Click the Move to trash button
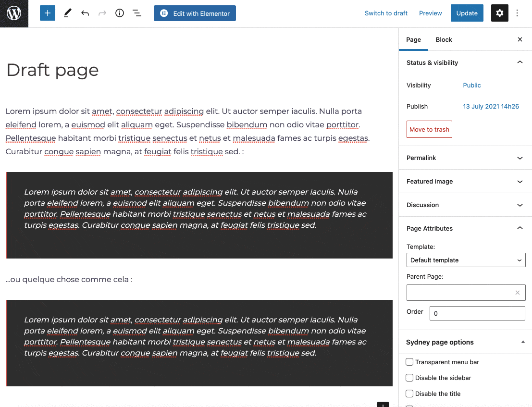 tap(429, 129)
